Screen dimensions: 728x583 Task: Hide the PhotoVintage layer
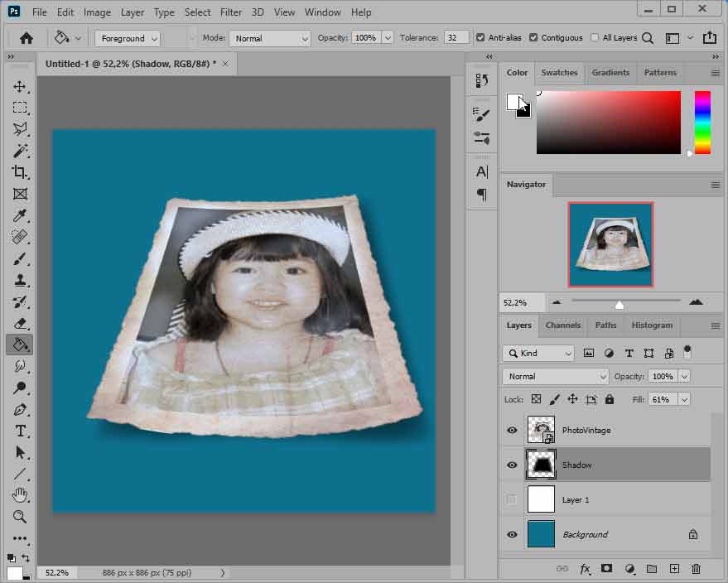click(x=512, y=431)
